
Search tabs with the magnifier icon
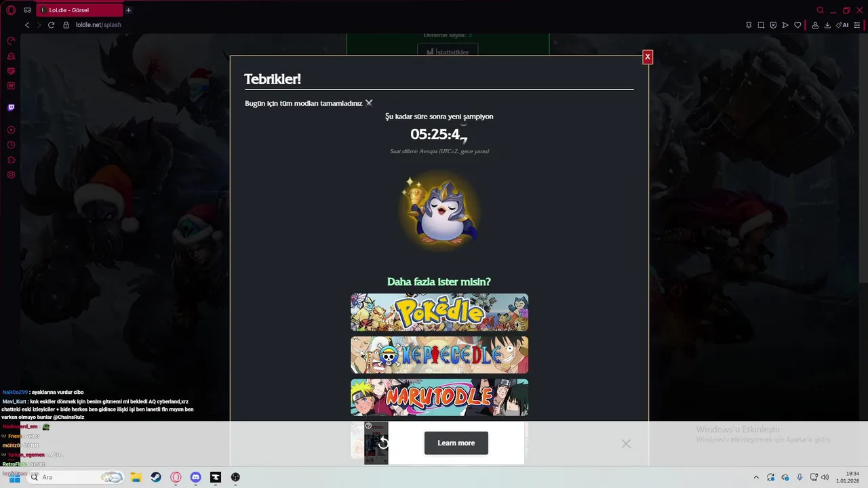(x=820, y=10)
